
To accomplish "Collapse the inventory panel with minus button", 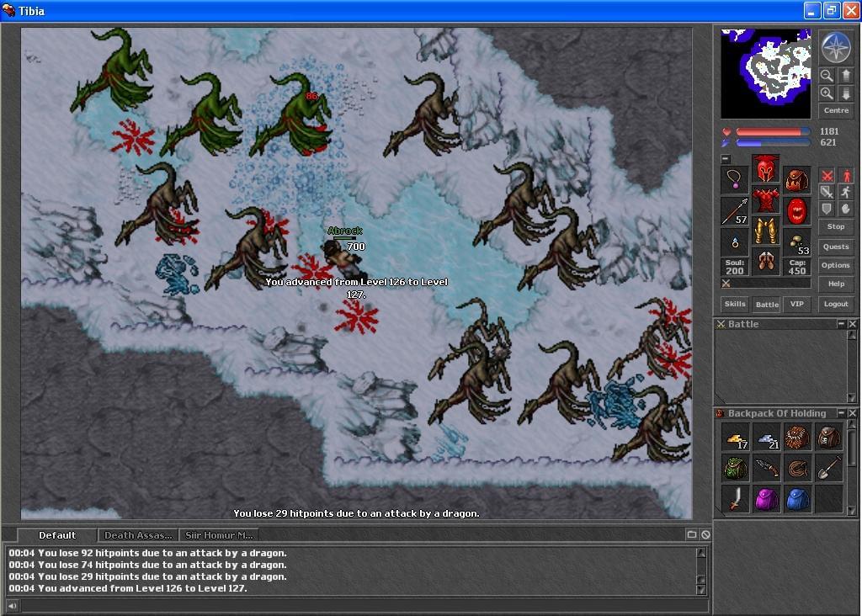I will pos(726,159).
